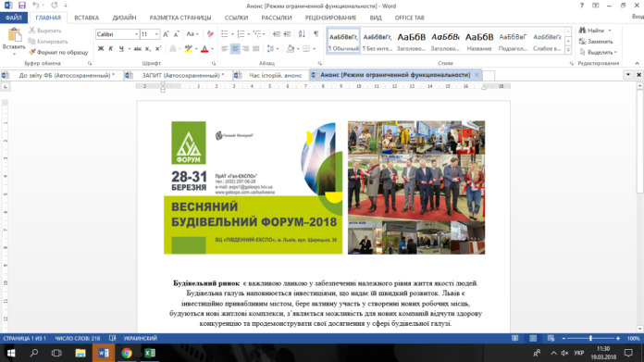This screenshot has height=362, width=644.
Task: Open font color dropdown arrow
Action: click(x=212, y=49)
